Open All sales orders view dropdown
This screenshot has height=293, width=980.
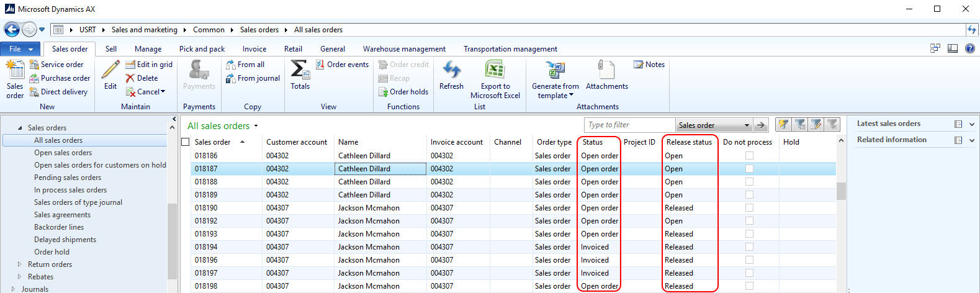pos(256,126)
